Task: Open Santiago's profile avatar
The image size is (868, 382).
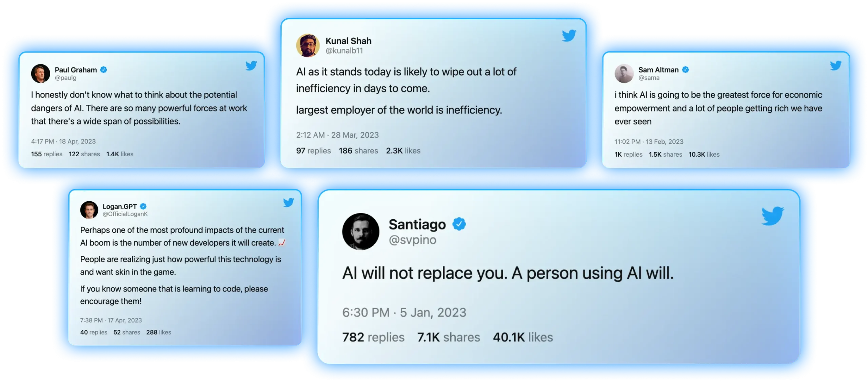Action: point(360,231)
